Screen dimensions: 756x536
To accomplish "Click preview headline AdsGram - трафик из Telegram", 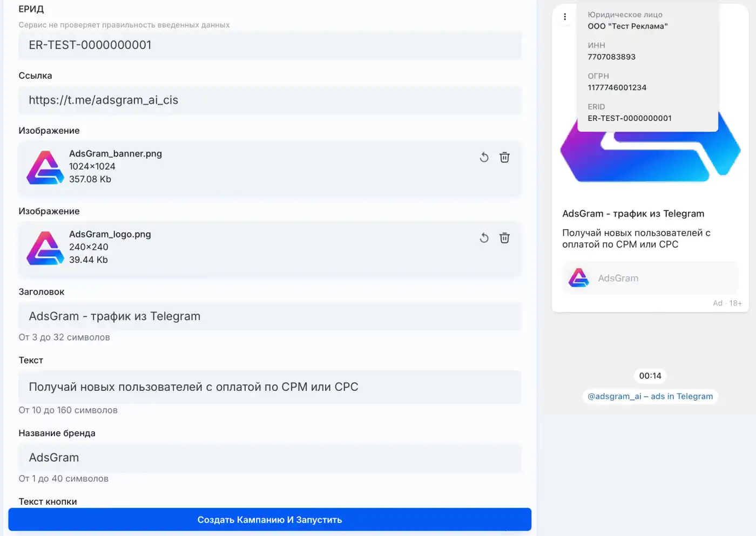I will (633, 214).
